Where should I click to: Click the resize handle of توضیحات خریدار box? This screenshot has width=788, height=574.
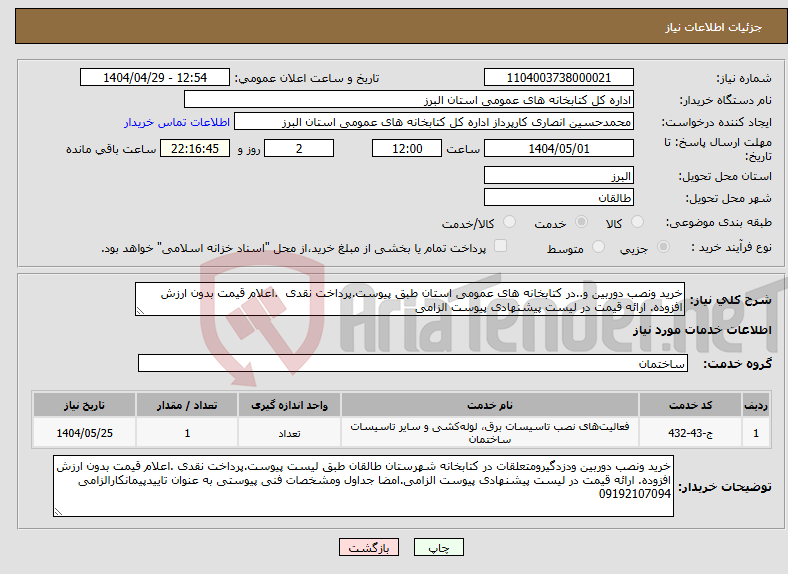tap(58, 511)
